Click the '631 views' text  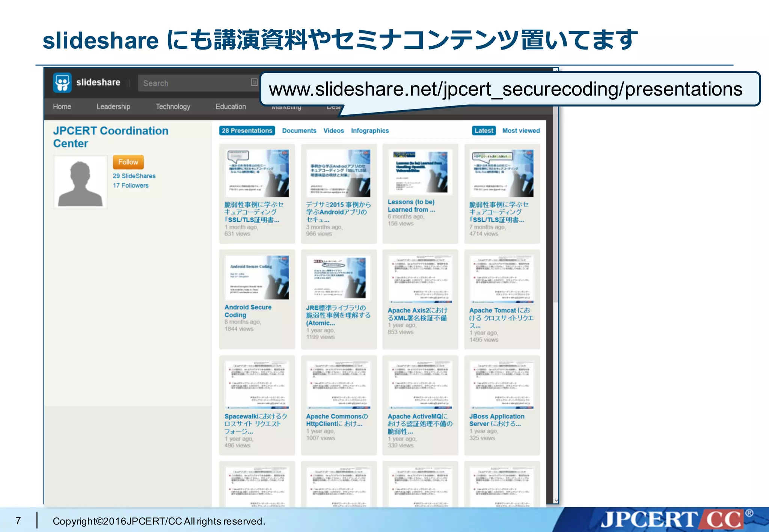pyautogui.click(x=237, y=234)
